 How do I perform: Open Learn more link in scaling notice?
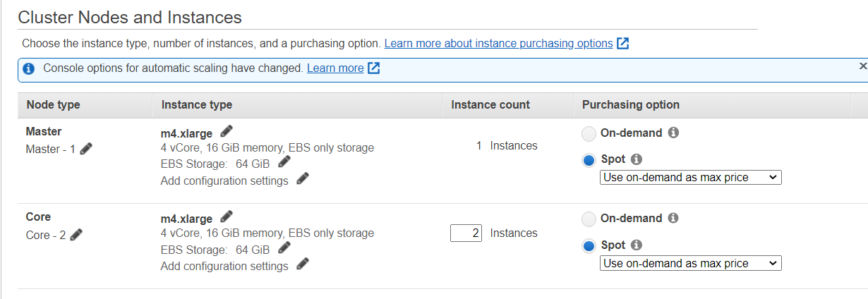tap(335, 68)
